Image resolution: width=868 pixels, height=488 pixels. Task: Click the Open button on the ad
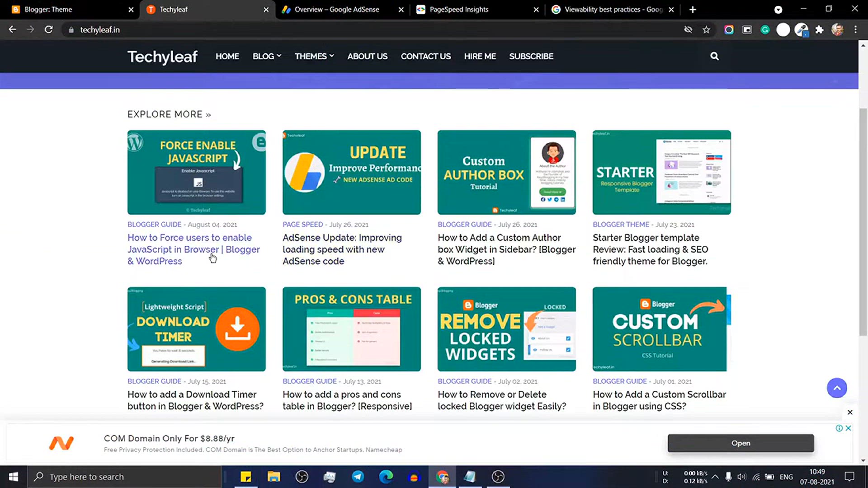coord(741,443)
